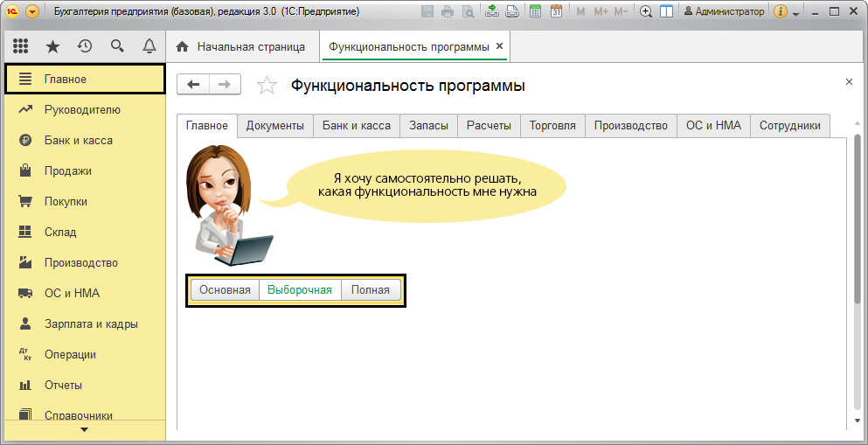Click the back arrow navigation button
The image size is (868, 445).
[192, 85]
